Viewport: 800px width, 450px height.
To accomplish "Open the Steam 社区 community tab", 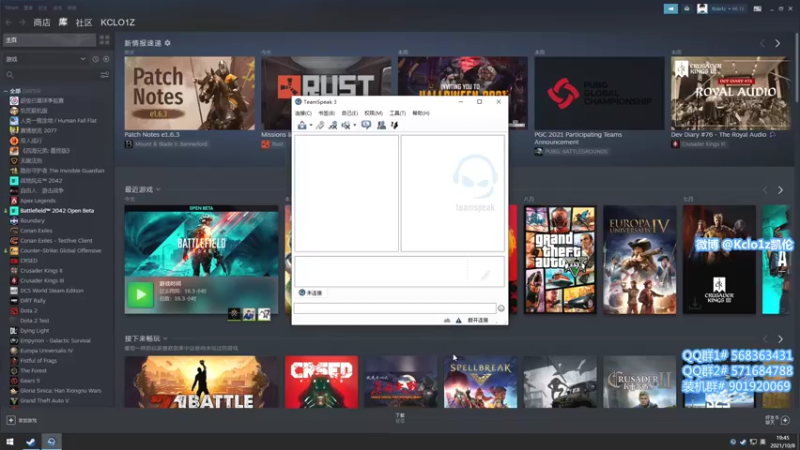I will pos(84,22).
